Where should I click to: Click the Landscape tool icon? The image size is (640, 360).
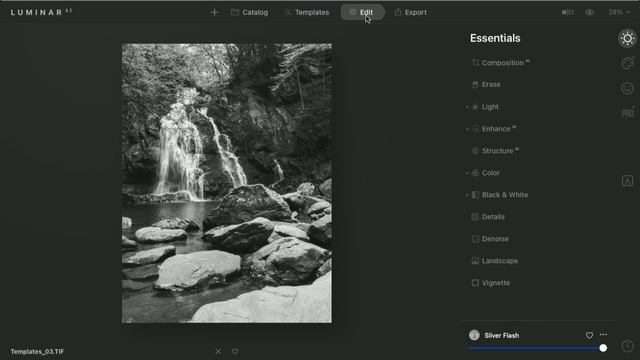click(475, 261)
